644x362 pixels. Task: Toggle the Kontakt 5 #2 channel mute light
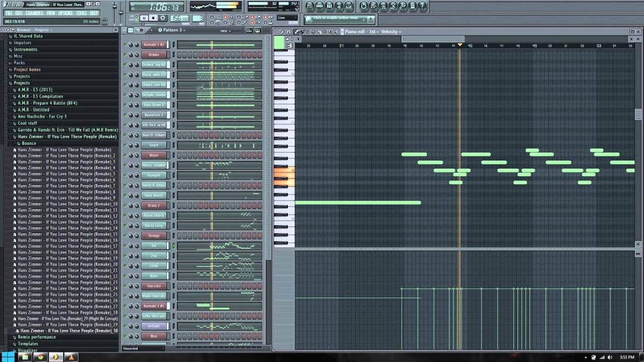click(x=125, y=45)
